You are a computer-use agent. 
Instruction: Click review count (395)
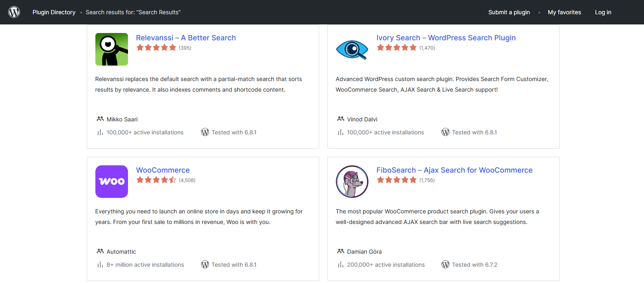coord(185,48)
